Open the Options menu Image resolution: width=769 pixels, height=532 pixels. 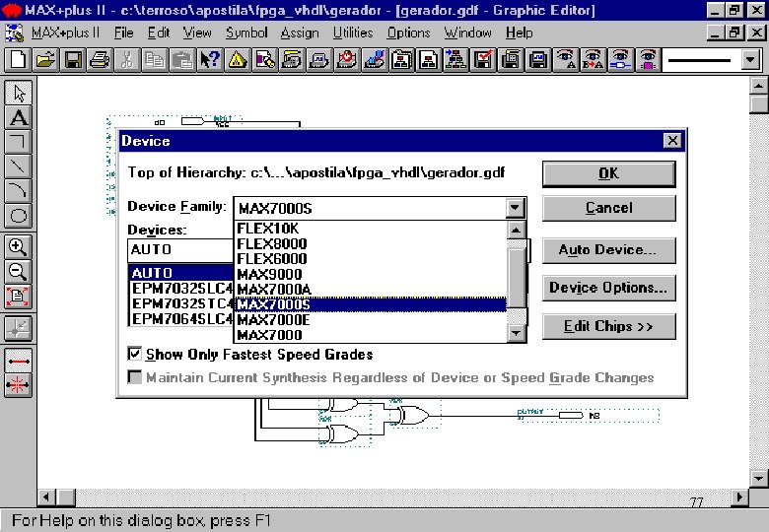pos(408,33)
